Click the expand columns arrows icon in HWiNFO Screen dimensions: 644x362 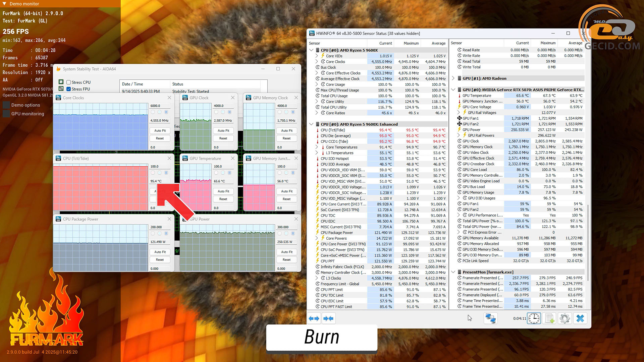[x=314, y=318]
